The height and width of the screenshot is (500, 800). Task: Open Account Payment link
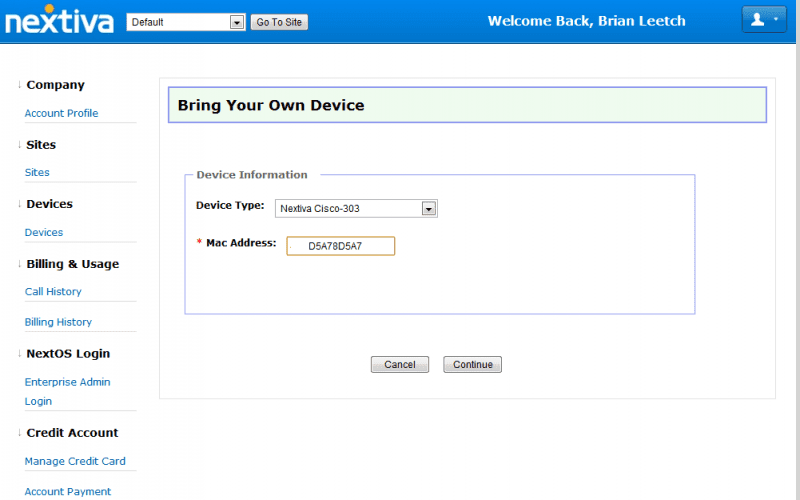[68, 491]
